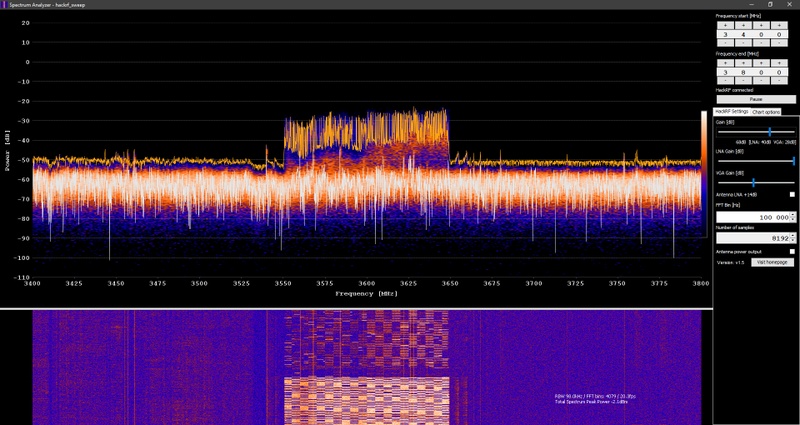This screenshot has width=800, height=425.
Task: Increase tens digit of Frequency end
Action: tap(761, 63)
